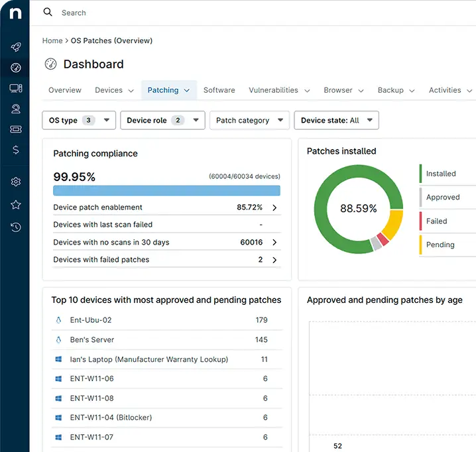This screenshot has width=476, height=452.
Task: Open the rocket Getting Started sidebar icon
Action: click(x=16, y=47)
